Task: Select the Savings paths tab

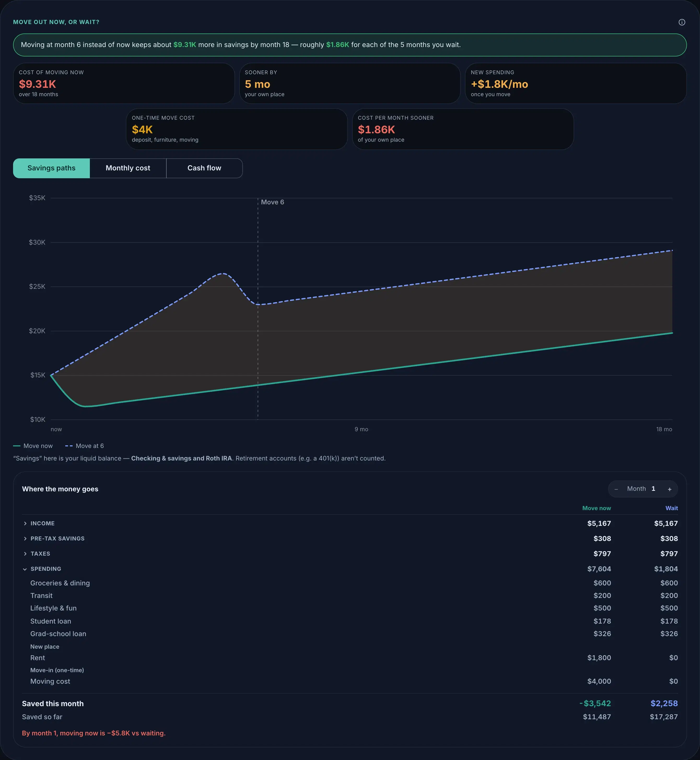Action: [x=51, y=168]
